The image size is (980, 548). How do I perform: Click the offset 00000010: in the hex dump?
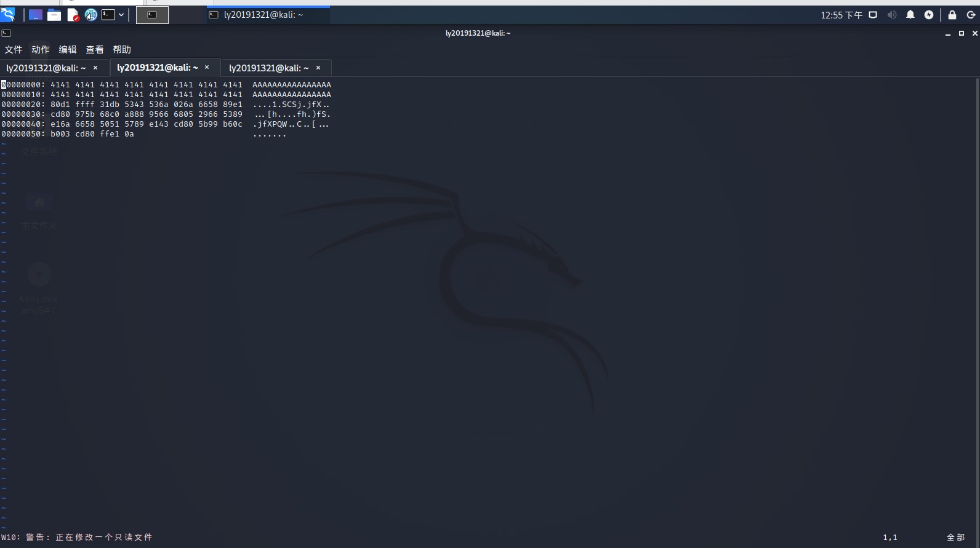pos(23,95)
